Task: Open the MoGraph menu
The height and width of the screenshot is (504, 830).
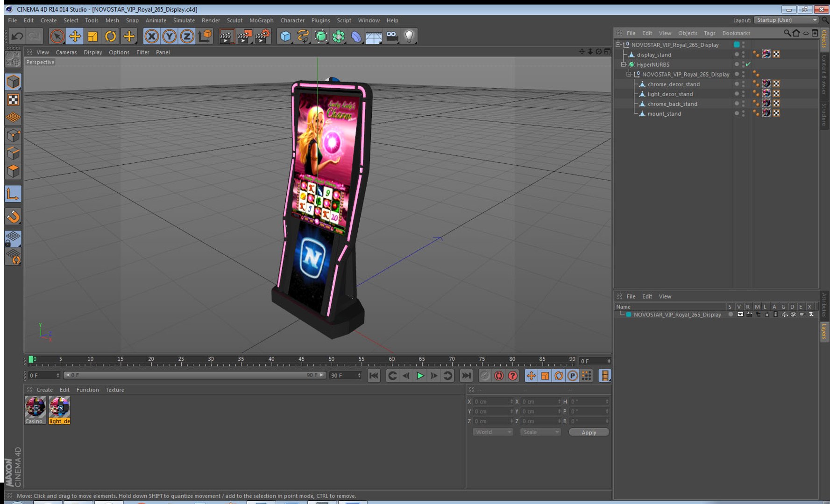Action: click(x=261, y=21)
